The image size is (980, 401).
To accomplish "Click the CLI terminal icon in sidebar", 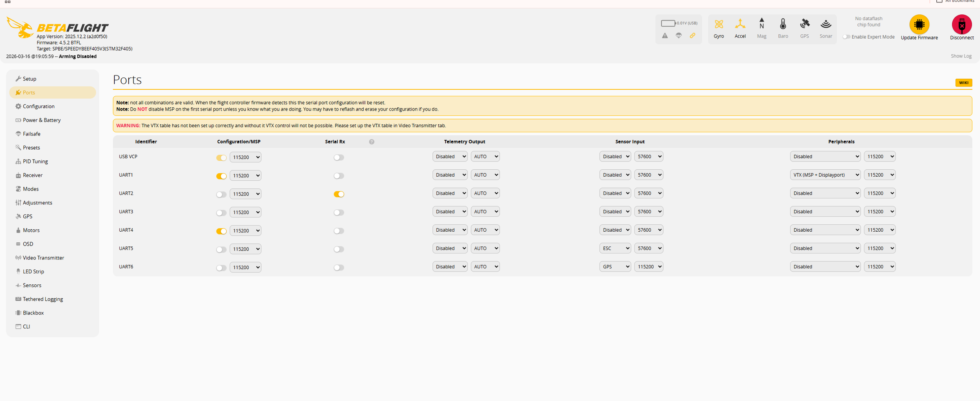I will coord(18,327).
